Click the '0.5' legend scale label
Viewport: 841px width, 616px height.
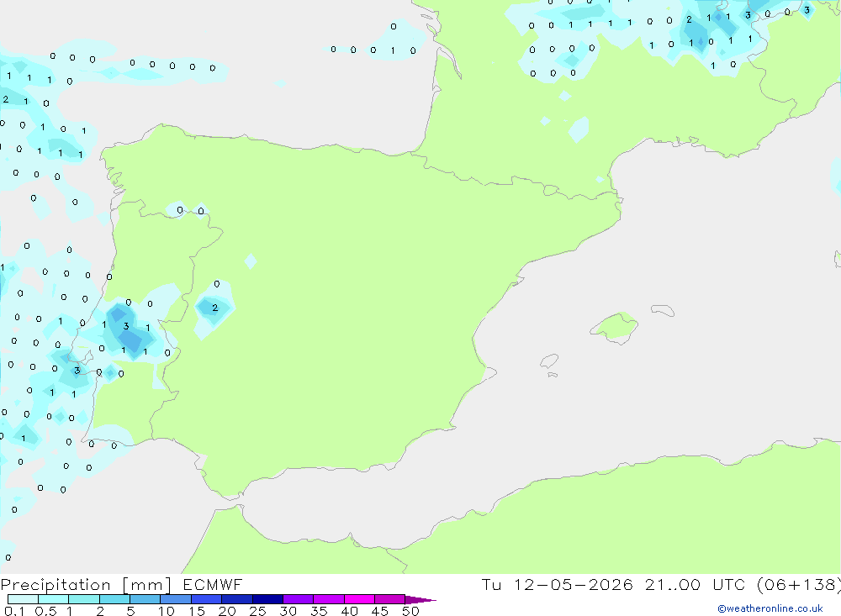point(45,611)
